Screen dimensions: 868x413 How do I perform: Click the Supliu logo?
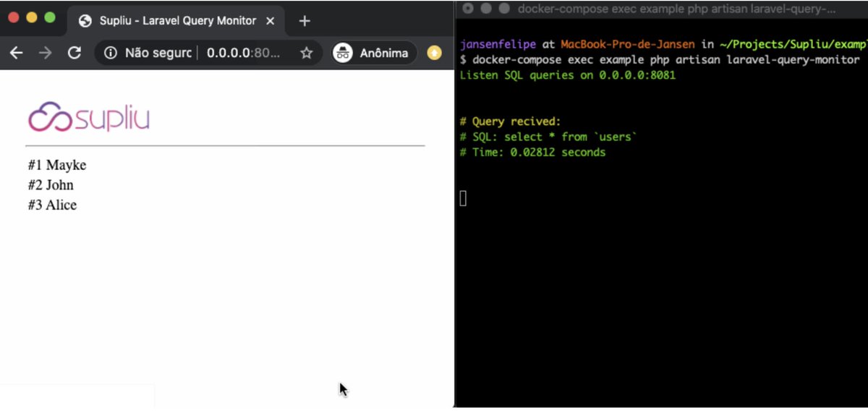[x=88, y=117]
